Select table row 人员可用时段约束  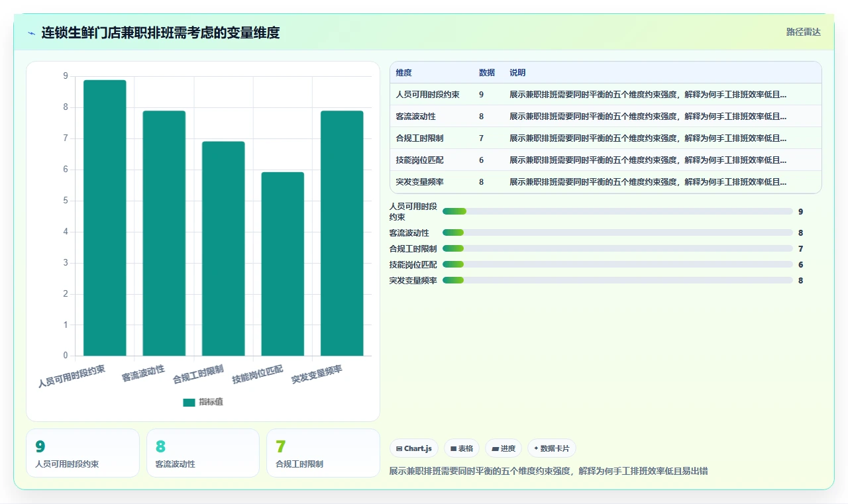point(606,95)
